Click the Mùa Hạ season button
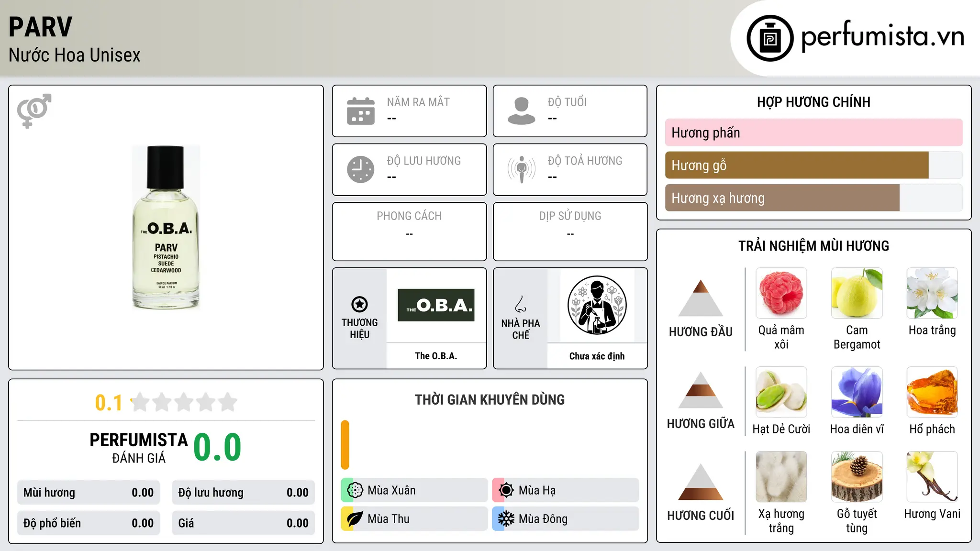The width and height of the screenshot is (980, 551). point(566,490)
